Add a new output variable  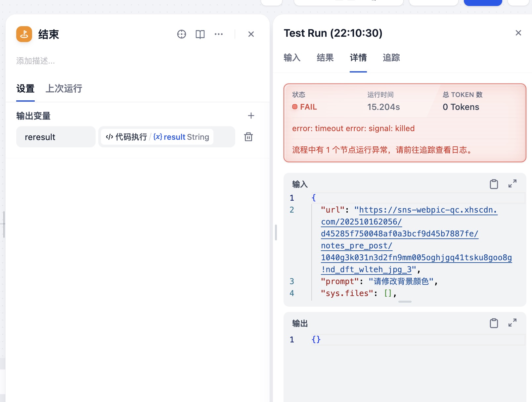tap(251, 116)
